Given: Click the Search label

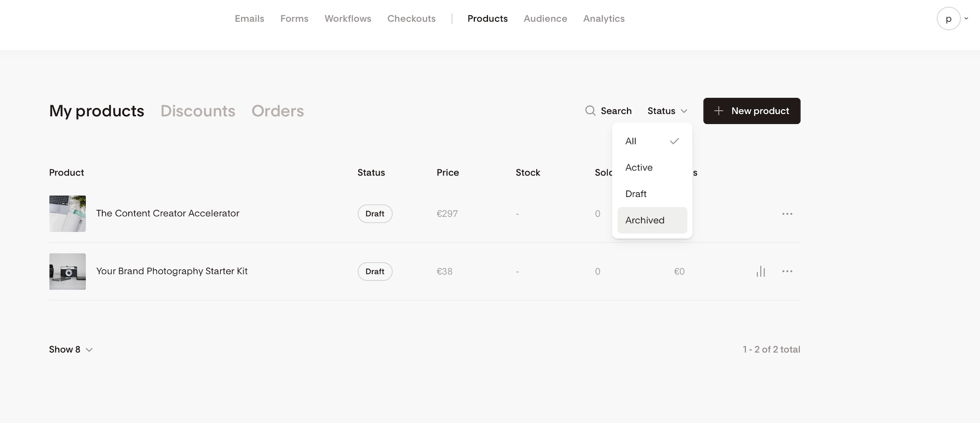Looking at the screenshot, I should tap(616, 111).
